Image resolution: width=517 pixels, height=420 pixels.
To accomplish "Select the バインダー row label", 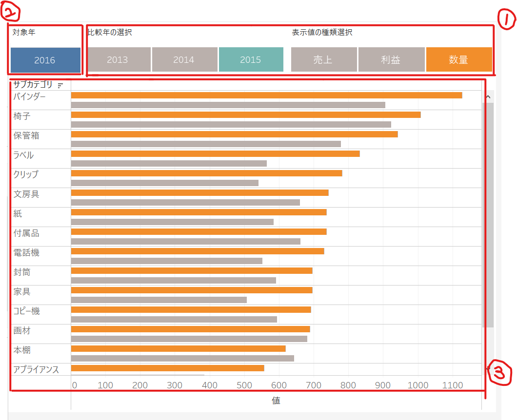I will pos(29,96).
